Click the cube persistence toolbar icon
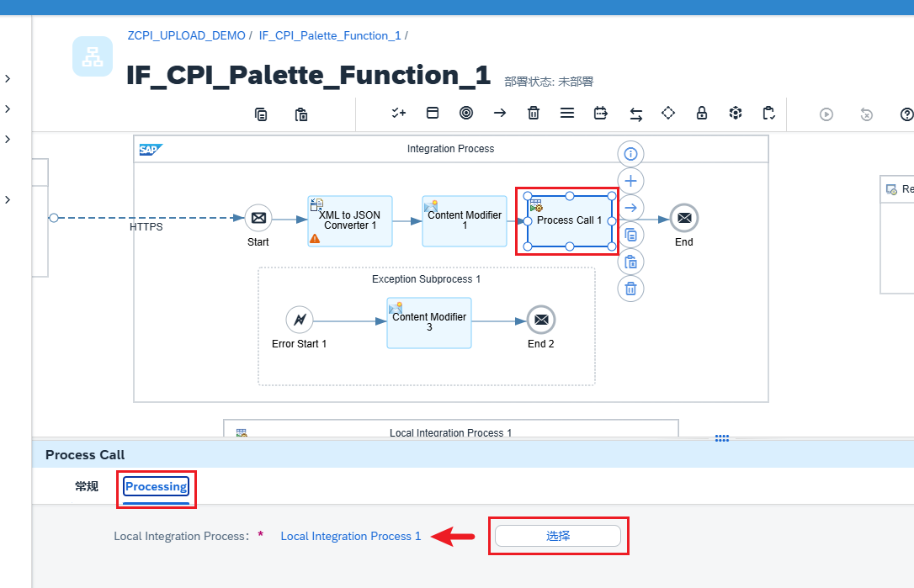 coord(736,113)
